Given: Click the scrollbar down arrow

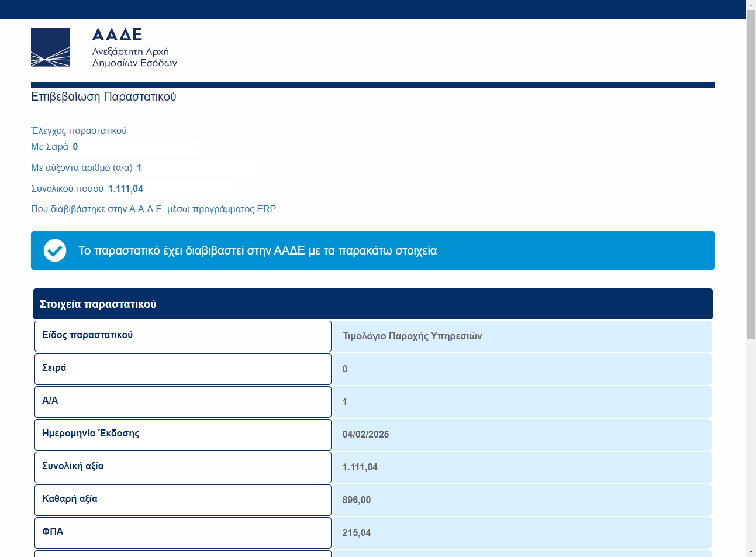Looking at the screenshot, I should [x=751, y=552].
